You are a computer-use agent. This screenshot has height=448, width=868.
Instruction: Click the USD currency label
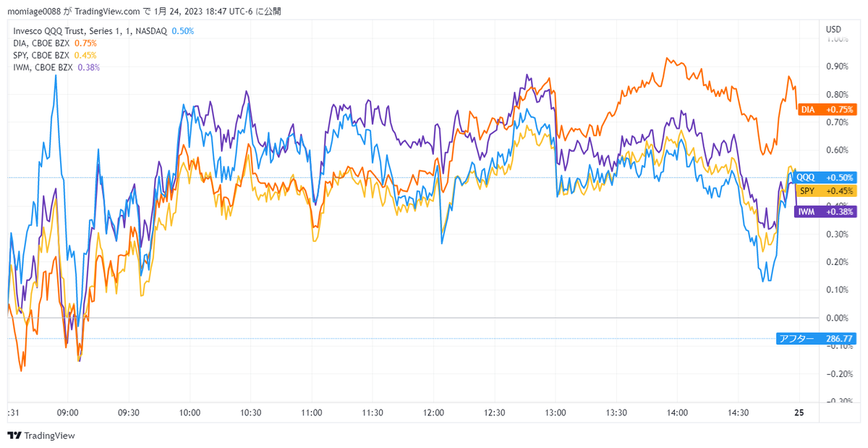[833, 29]
